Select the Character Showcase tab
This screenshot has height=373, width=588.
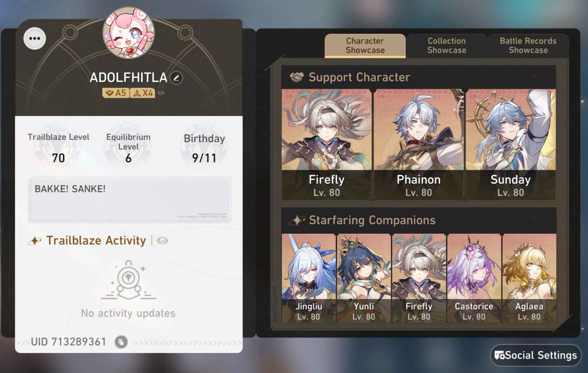click(365, 46)
